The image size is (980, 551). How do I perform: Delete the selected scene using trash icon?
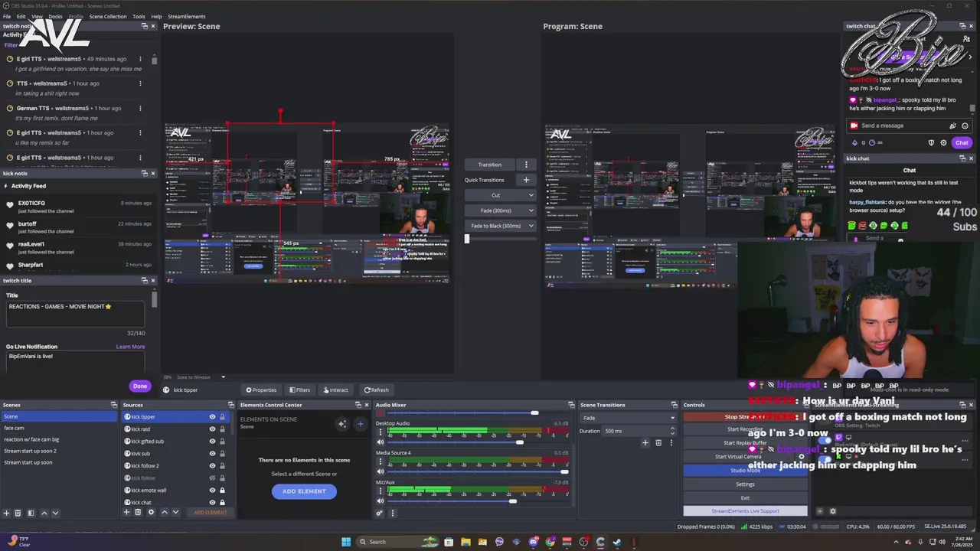tap(18, 513)
